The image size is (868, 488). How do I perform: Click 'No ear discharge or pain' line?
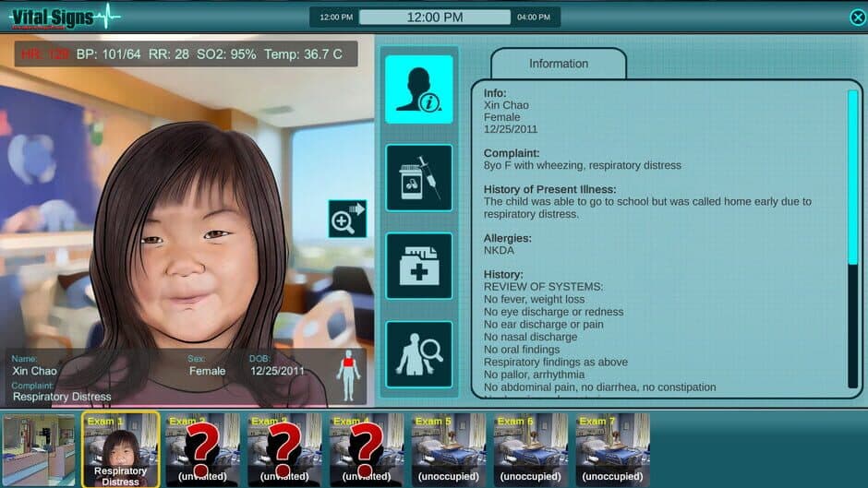coord(544,324)
